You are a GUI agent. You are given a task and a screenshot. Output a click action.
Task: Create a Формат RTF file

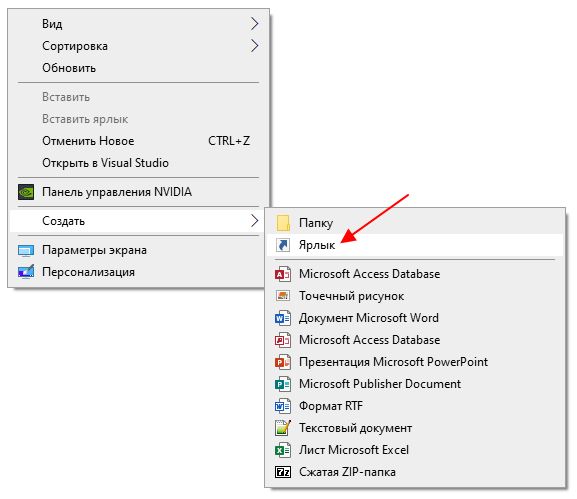coord(415,406)
